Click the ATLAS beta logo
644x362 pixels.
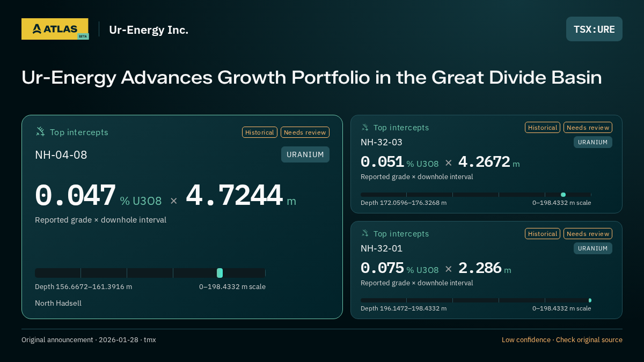click(x=55, y=29)
